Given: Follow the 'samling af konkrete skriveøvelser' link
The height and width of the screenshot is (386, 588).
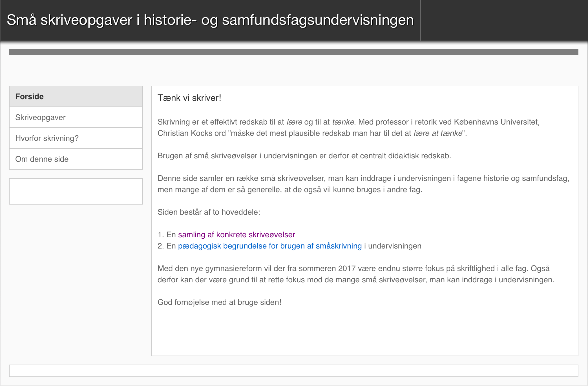Looking at the screenshot, I should 236,234.
